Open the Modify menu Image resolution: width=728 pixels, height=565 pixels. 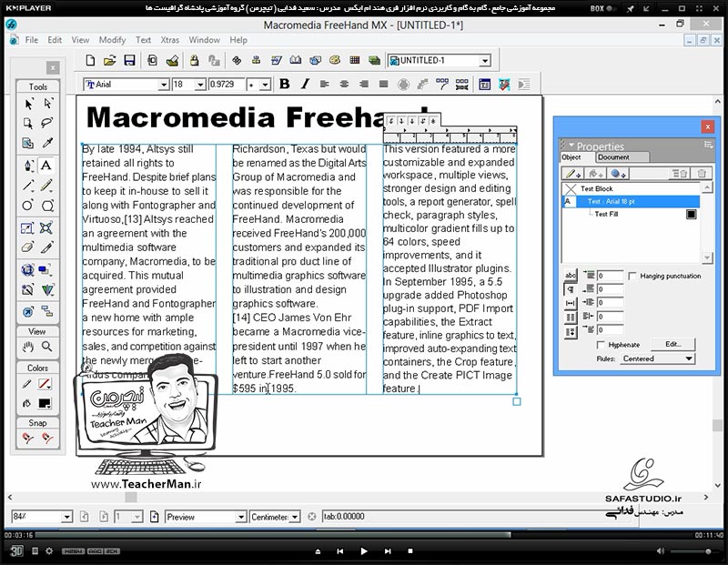click(x=112, y=40)
